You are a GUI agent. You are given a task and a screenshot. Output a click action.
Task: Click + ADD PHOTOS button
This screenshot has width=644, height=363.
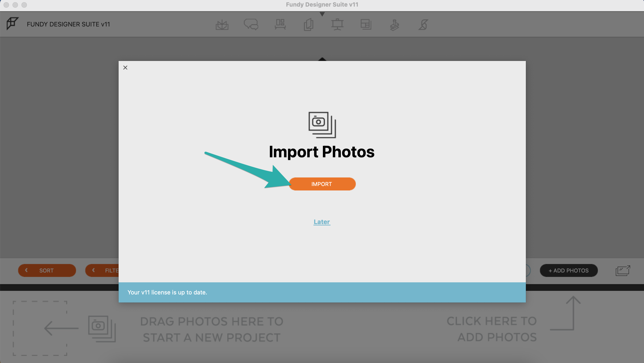click(x=569, y=270)
